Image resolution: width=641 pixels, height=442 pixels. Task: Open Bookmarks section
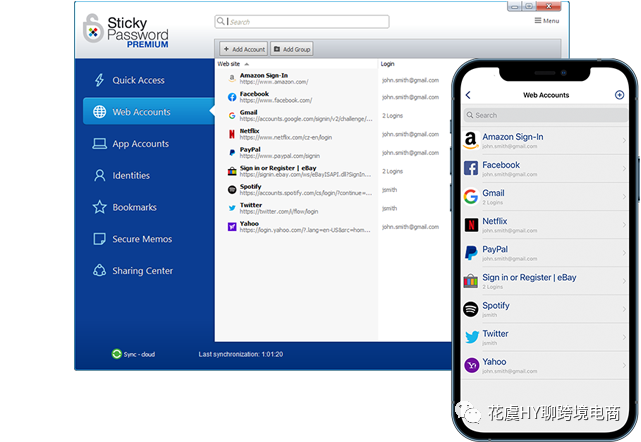pyautogui.click(x=134, y=207)
